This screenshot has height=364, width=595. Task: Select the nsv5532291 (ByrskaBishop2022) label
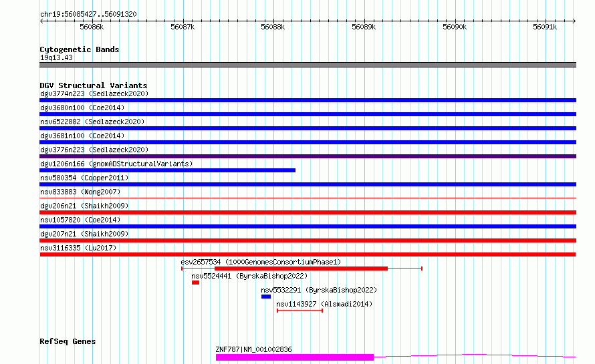pos(319,290)
